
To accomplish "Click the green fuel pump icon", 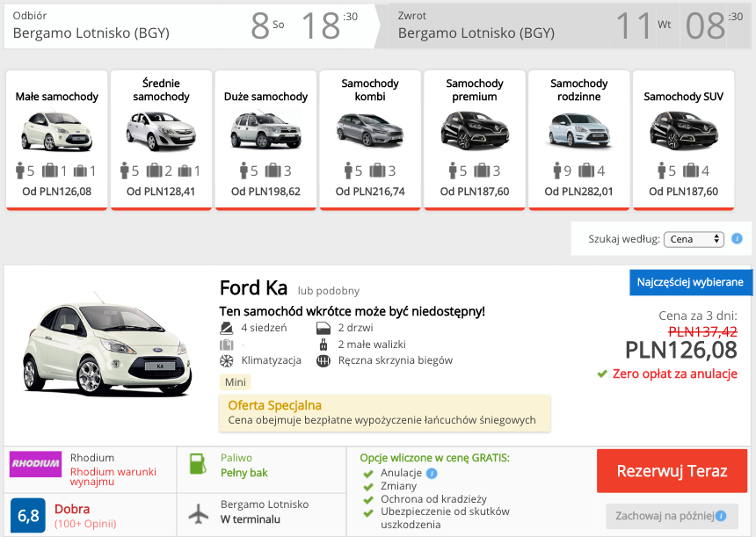I will pos(198,464).
